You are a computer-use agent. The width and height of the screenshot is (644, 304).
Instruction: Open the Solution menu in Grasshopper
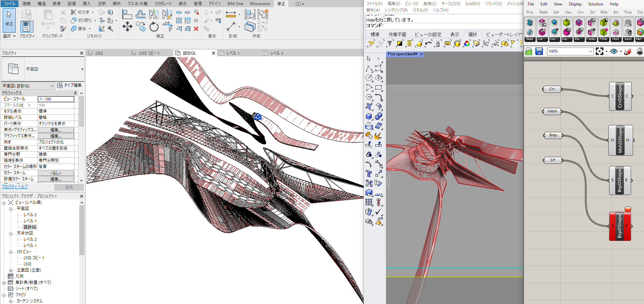(x=595, y=4)
